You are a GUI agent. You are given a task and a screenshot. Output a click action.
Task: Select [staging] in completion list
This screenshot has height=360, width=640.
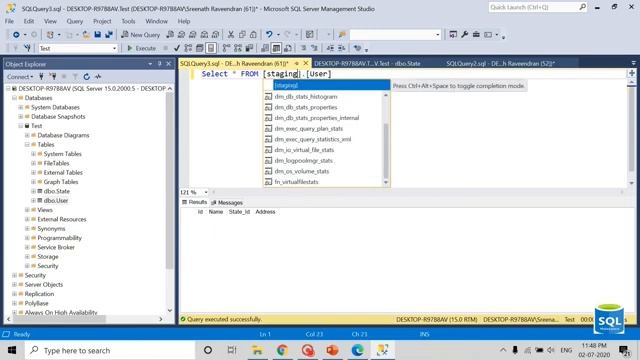331,85
